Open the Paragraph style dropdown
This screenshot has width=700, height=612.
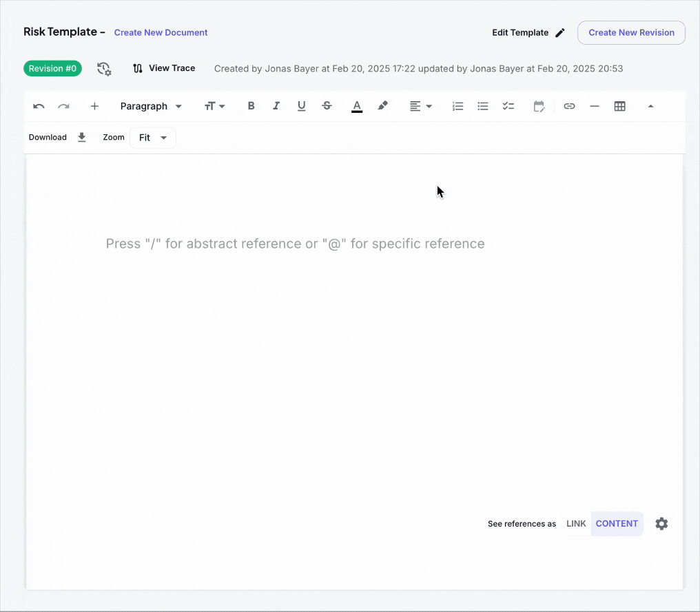point(151,106)
